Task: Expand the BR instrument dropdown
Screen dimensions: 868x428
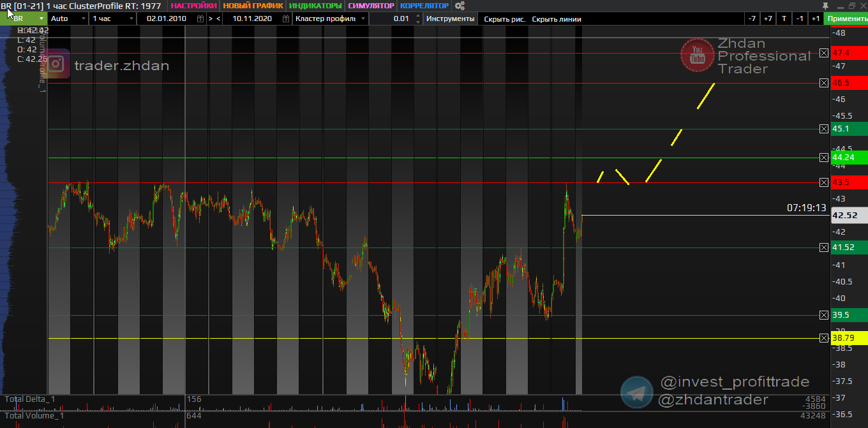Action: (x=41, y=18)
